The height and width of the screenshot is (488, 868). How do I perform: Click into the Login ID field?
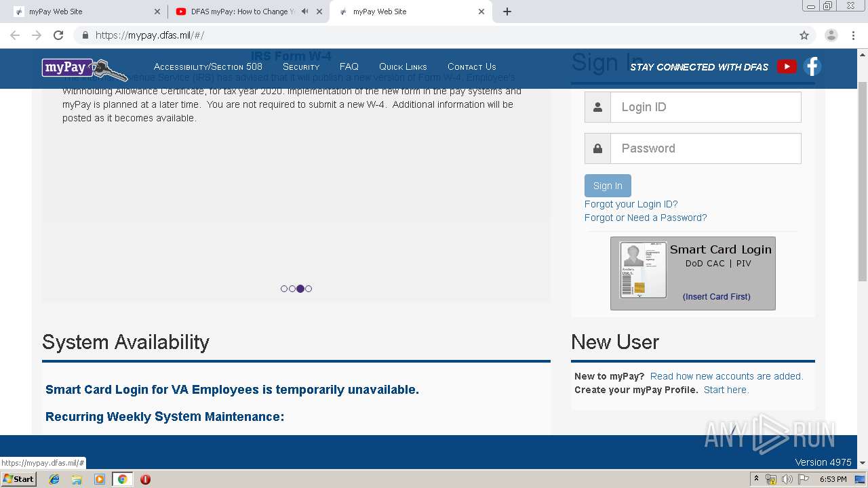tap(706, 107)
